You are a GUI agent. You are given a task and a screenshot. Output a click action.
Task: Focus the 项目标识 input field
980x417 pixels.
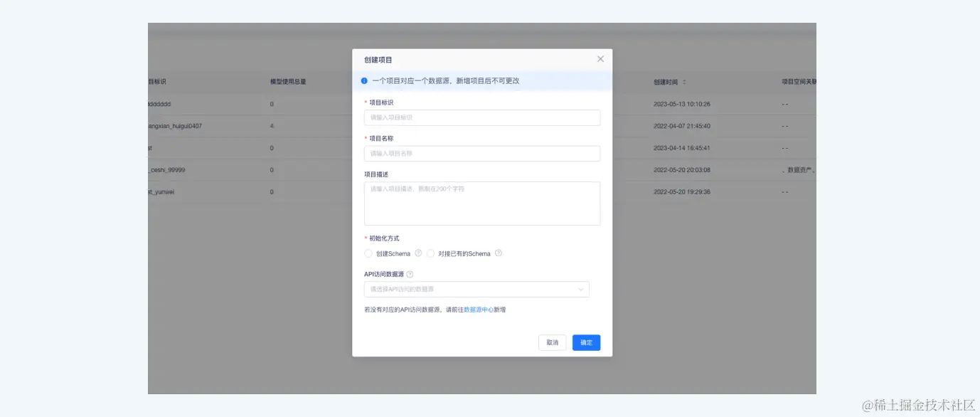pos(482,117)
